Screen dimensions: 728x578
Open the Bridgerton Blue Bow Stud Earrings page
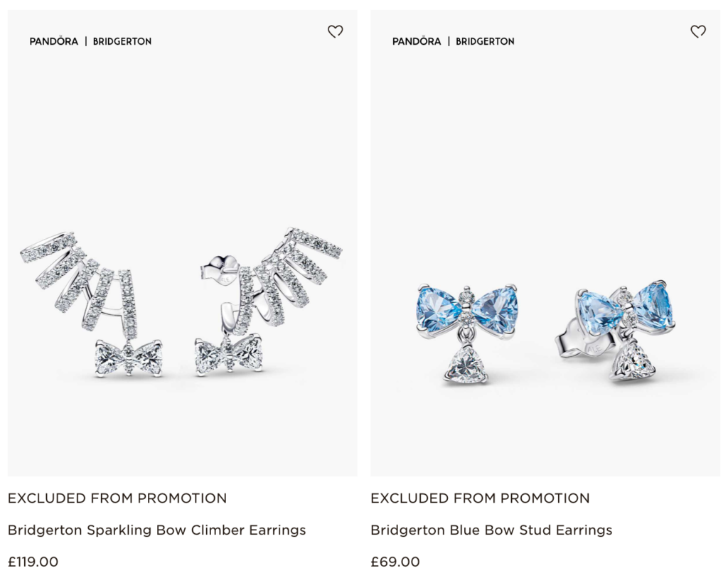(492, 530)
